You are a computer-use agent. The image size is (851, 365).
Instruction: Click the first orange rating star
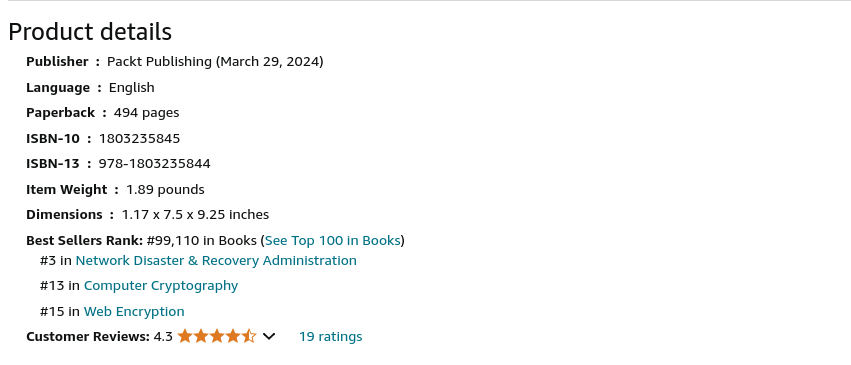[185, 336]
